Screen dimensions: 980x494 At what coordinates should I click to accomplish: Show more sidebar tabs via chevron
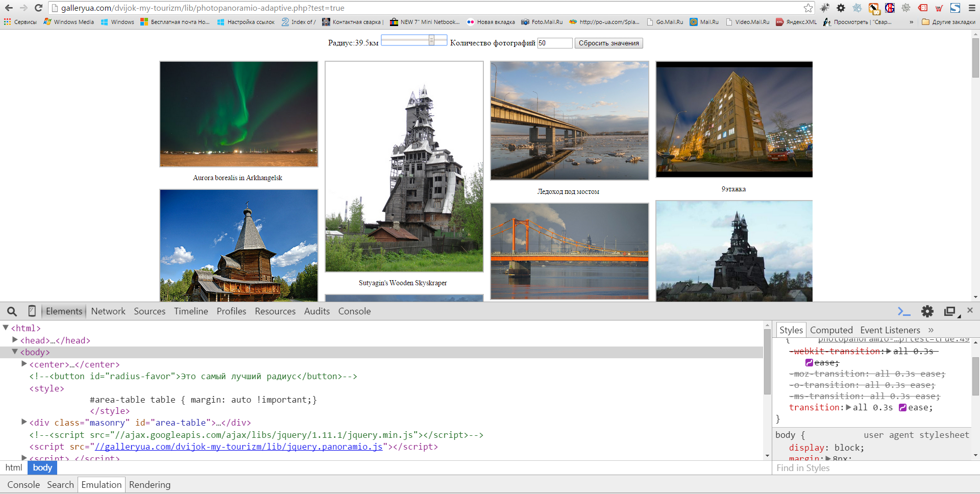(x=931, y=330)
